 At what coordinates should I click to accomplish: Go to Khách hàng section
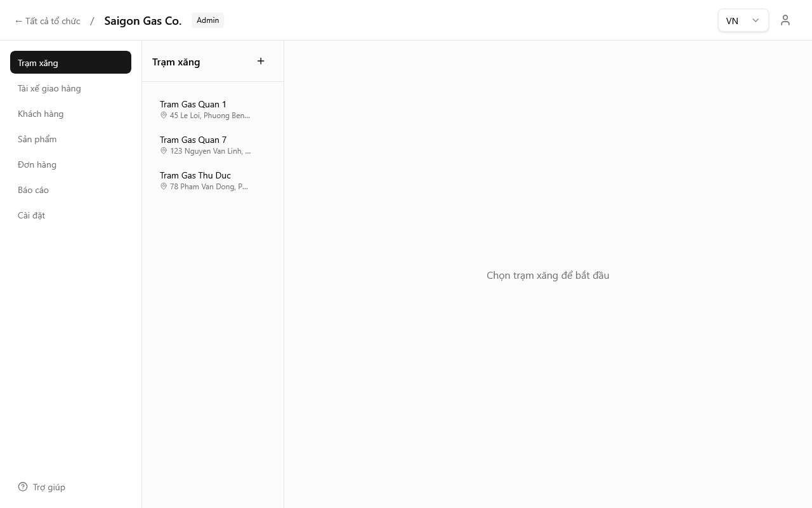(x=41, y=114)
